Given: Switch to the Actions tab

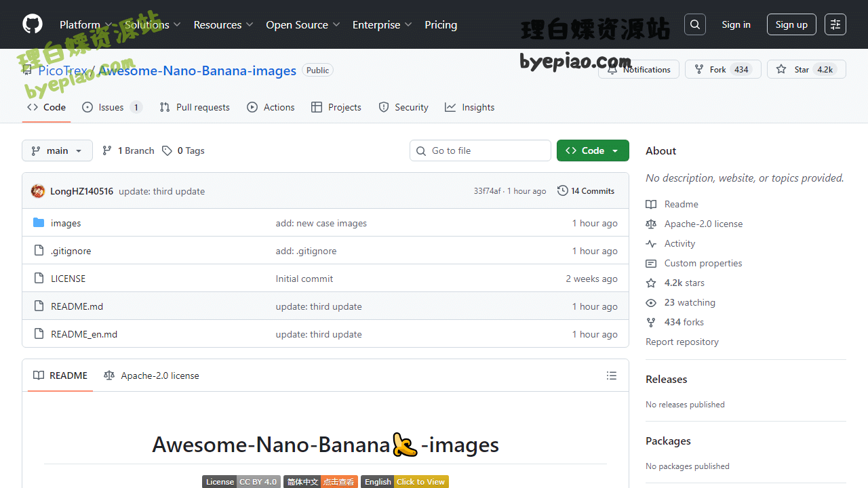Looking at the screenshot, I should coord(271,107).
